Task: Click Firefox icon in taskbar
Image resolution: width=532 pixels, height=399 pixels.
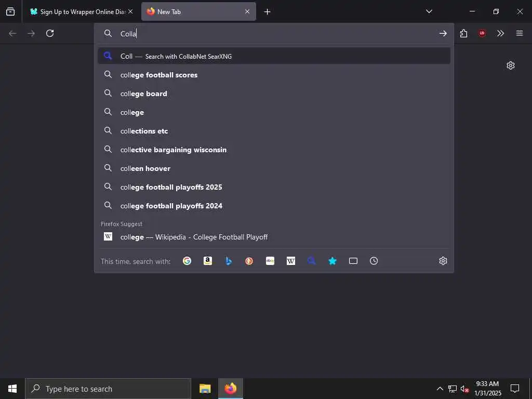Action: [230, 389]
